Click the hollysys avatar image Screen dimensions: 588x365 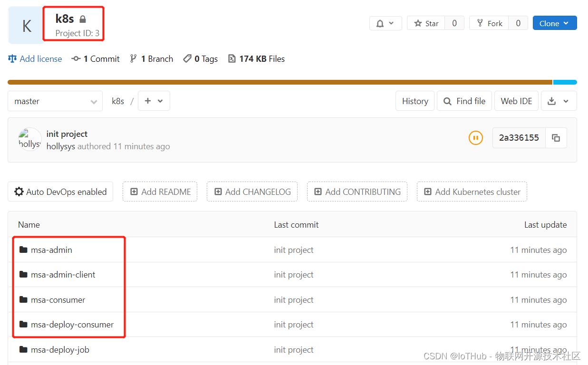[29, 140]
